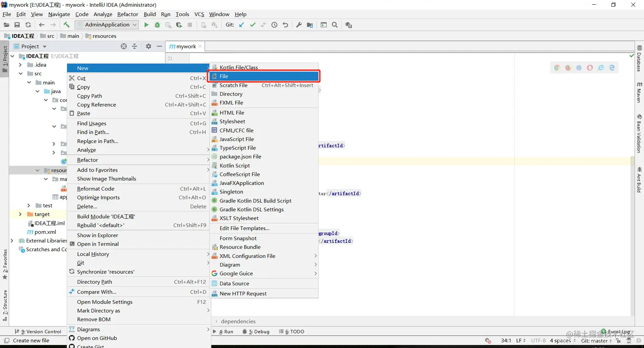Choose Copy Path in context menu
644x348 pixels.
[x=138, y=96]
